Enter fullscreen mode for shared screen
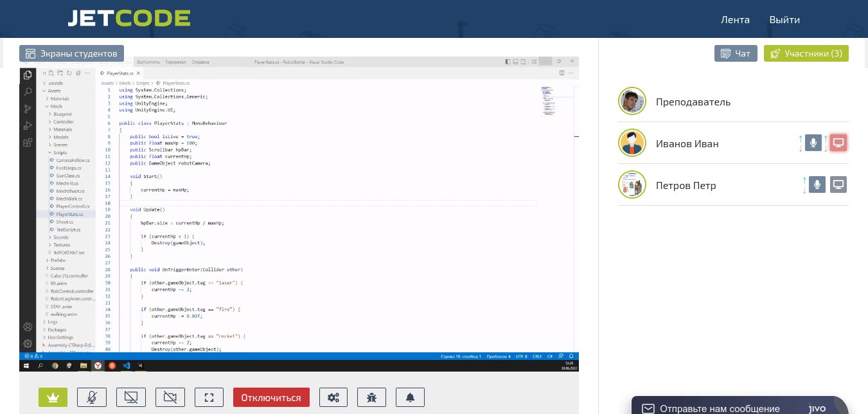This screenshot has height=414, width=868. coord(209,397)
